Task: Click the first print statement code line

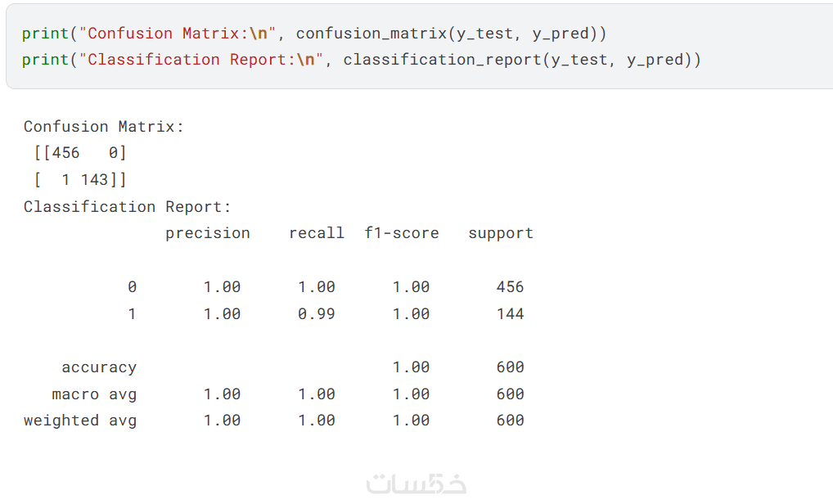Action: point(313,34)
